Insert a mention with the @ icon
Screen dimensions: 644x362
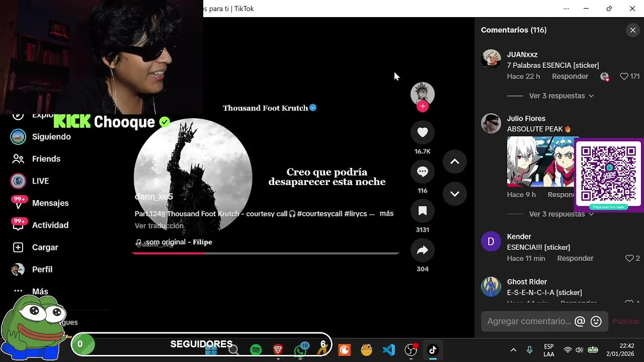coord(580,321)
